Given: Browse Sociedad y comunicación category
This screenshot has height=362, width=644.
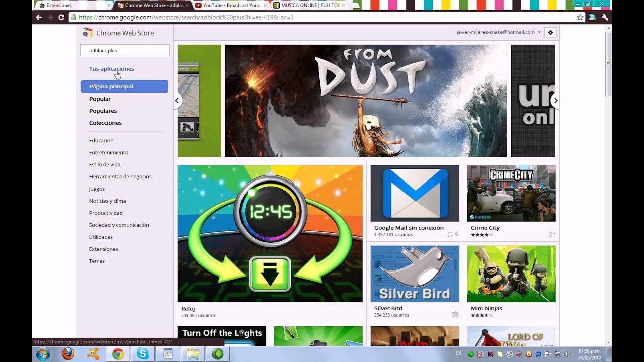Looking at the screenshot, I should click(x=119, y=225).
